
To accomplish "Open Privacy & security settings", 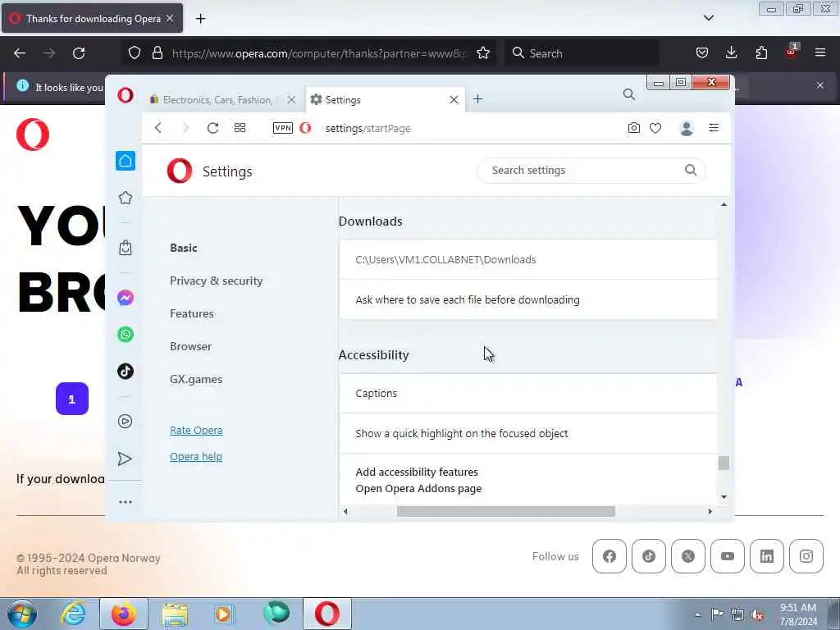I will tap(217, 281).
